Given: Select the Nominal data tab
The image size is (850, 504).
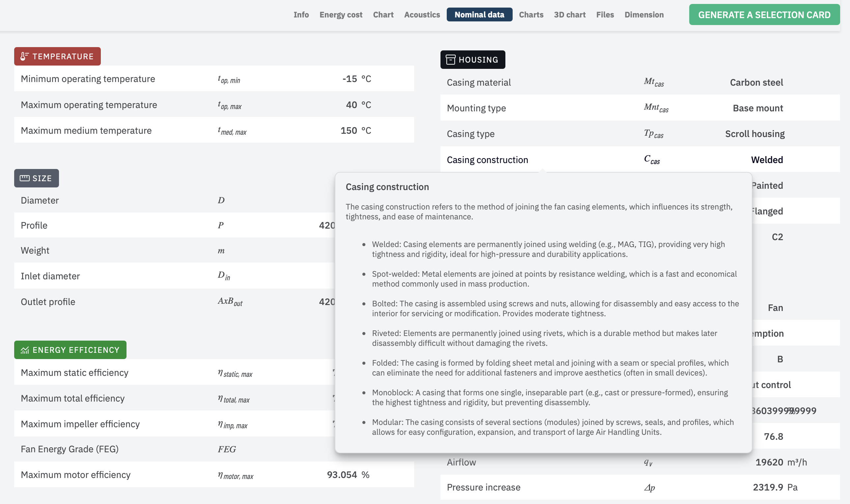Looking at the screenshot, I should point(479,14).
